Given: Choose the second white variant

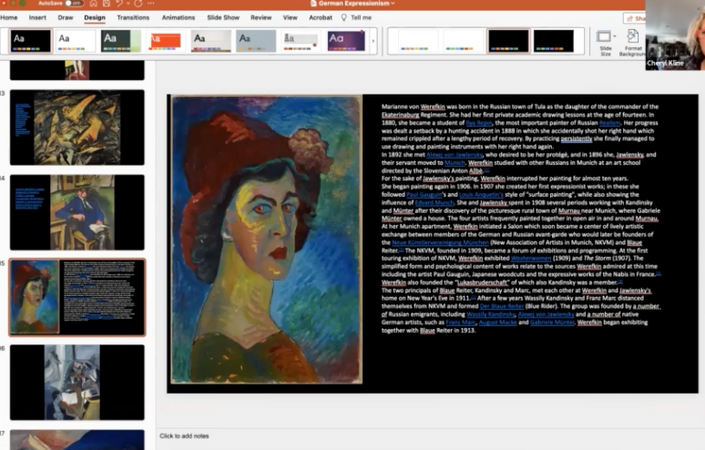Looking at the screenshot, I should pos(463,41).
